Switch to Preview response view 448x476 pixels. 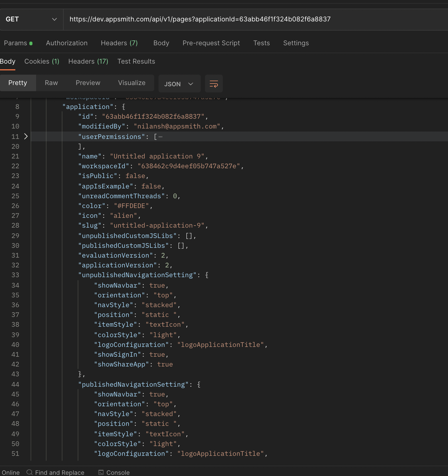[88, 83]
